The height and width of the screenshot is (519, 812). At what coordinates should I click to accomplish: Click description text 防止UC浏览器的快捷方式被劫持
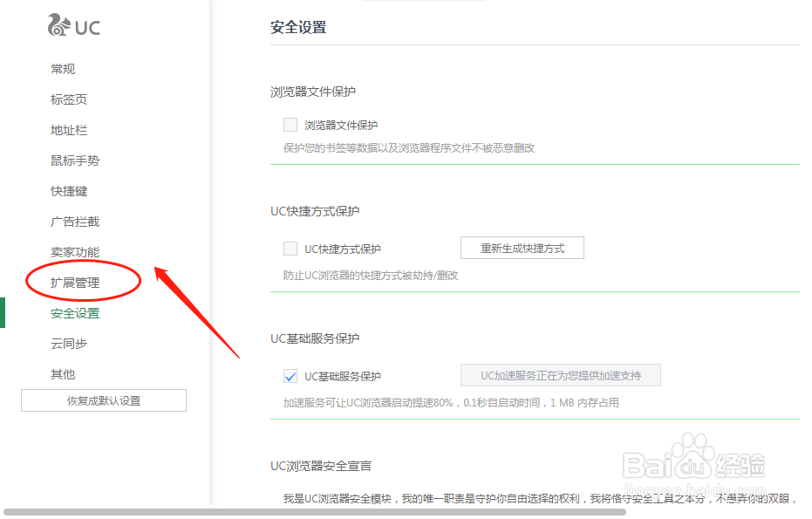pyautogui.click(x=371, y=276)
